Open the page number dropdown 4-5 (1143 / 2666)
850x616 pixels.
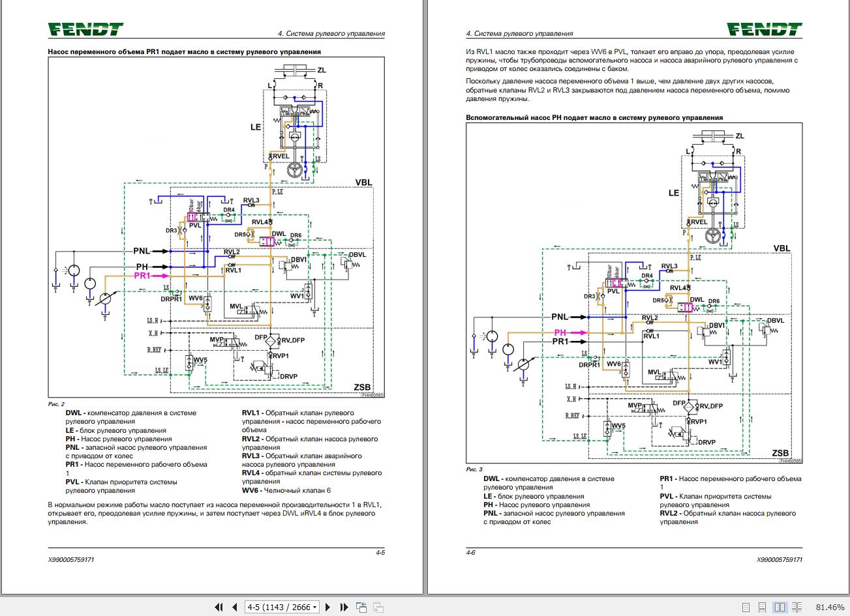[x=282, y=608]
